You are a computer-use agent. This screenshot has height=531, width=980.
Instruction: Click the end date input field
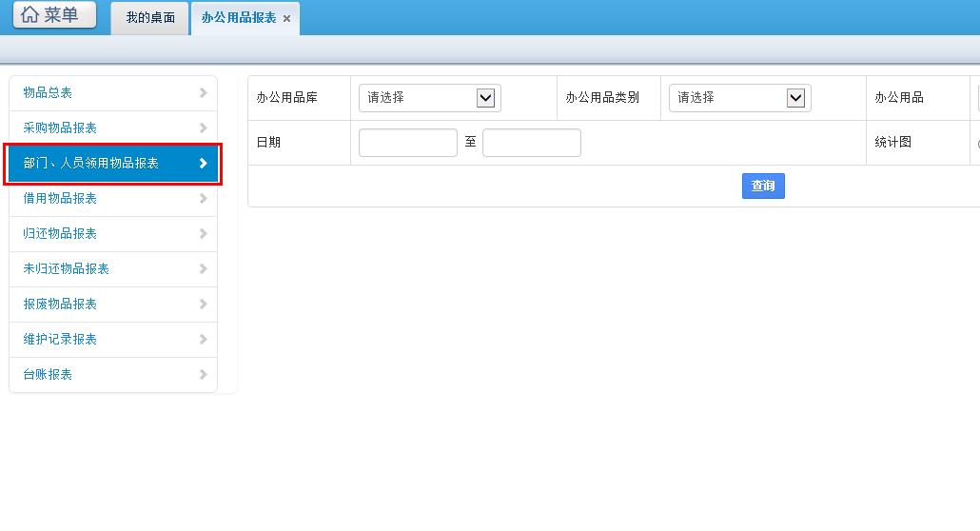click(531, 143)
